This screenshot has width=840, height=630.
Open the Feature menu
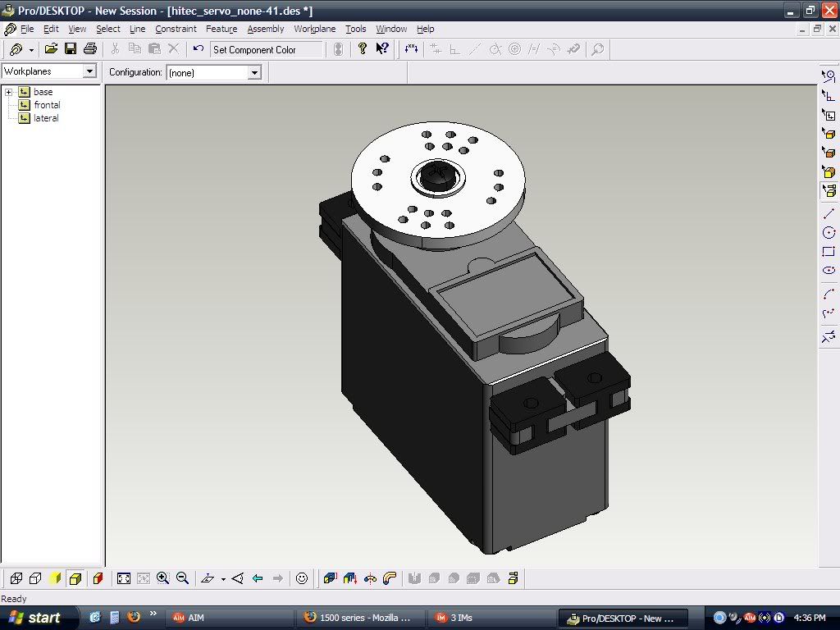(x=221, y=29)
